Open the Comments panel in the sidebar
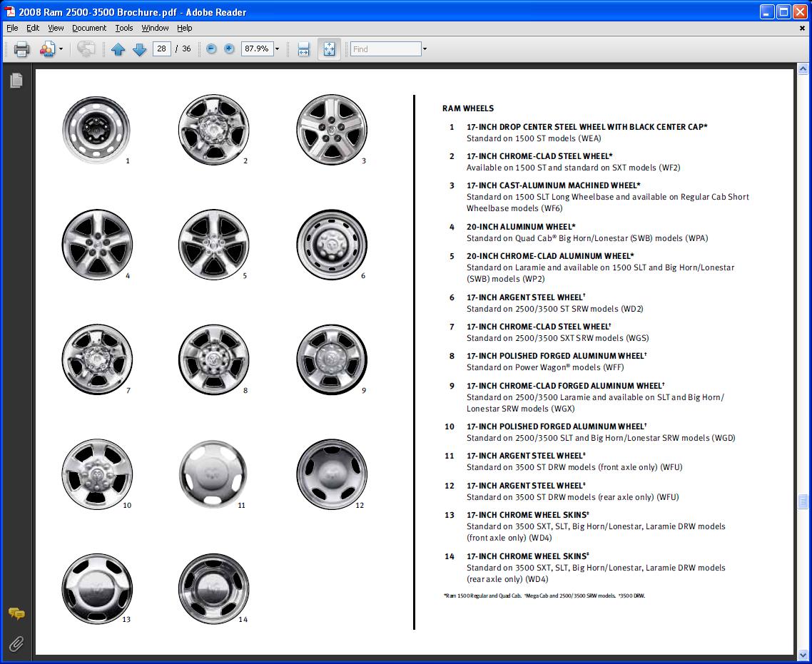The height and width of the screenshot is (664, 812). [16, 614]
